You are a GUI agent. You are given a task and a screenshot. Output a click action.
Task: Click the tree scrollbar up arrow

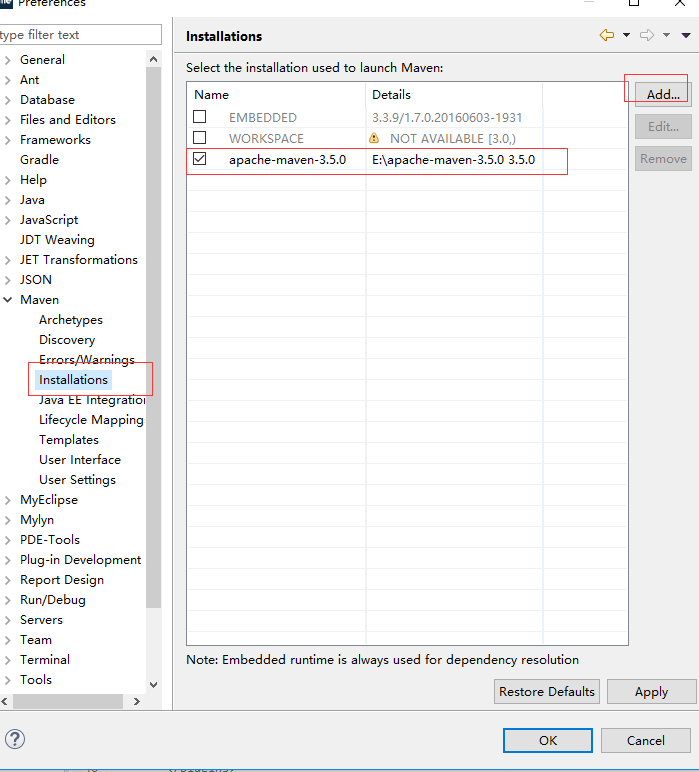coord(153,60)
